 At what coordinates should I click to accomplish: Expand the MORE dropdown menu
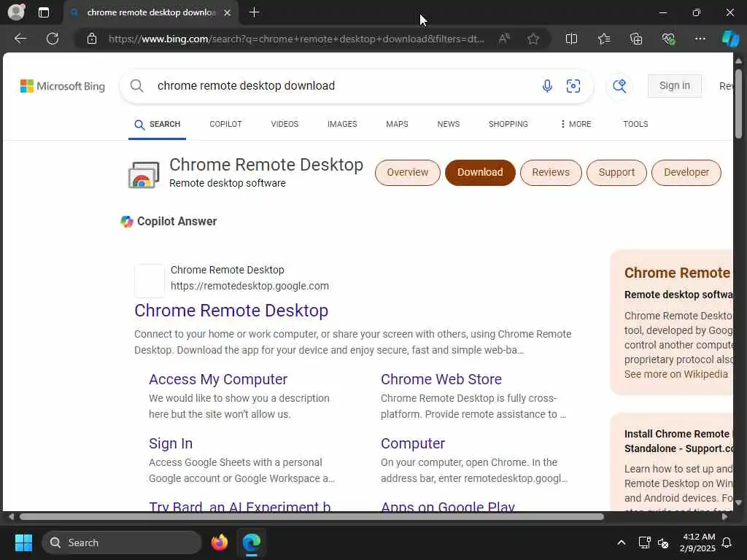point(576,124)
